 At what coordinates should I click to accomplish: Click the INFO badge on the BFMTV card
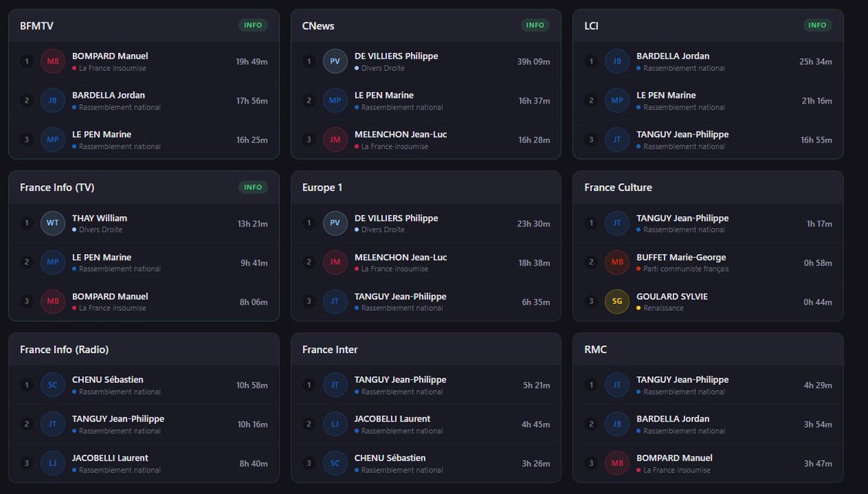253,25
